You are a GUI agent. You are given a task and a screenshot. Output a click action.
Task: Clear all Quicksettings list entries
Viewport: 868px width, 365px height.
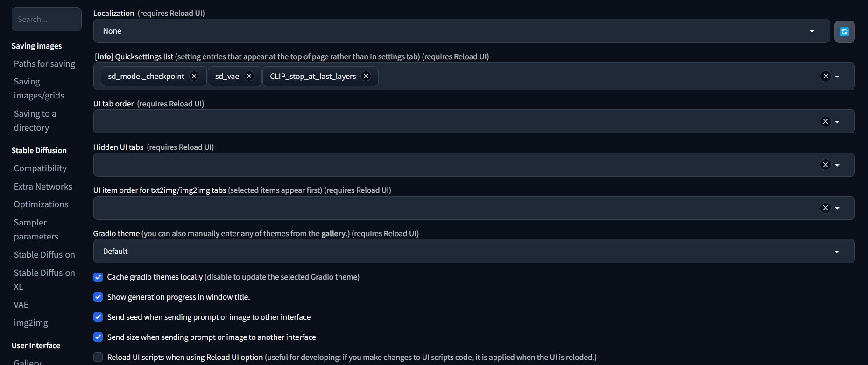click(826, 76)
